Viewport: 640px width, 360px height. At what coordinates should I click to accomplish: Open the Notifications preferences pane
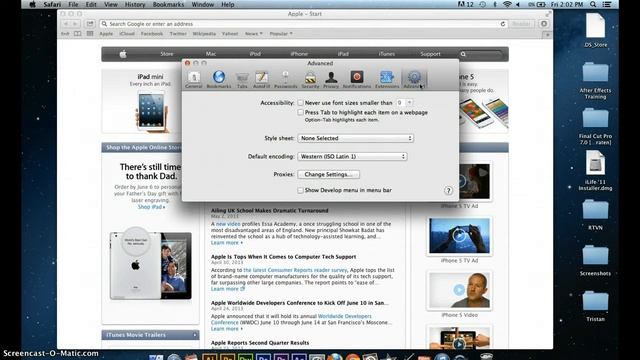tap(357, 80)
